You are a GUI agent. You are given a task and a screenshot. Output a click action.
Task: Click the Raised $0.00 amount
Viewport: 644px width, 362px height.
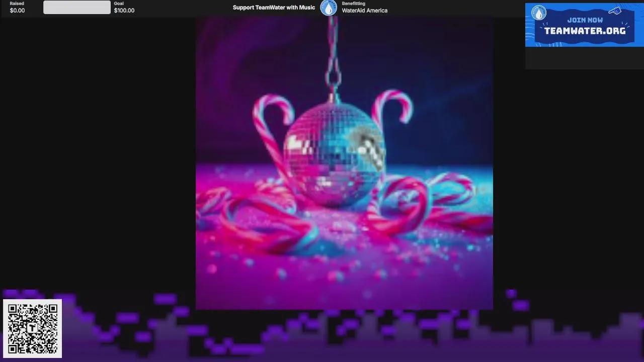[17, 11]
